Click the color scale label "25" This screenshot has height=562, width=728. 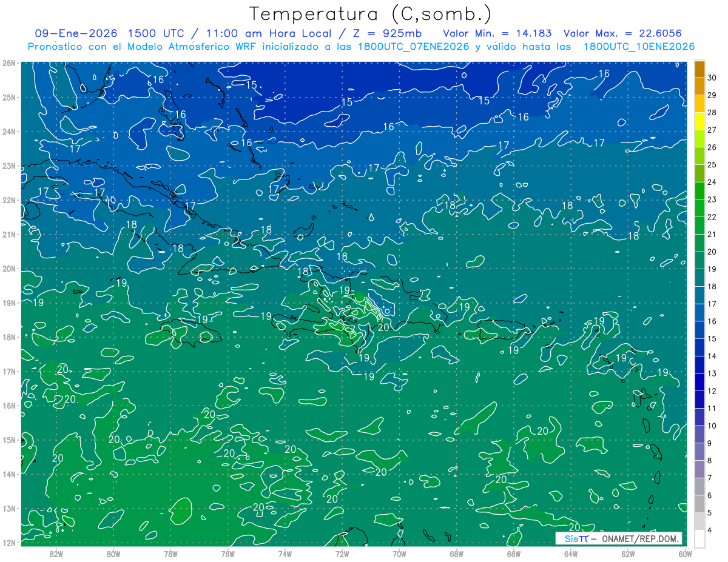point(712,165)
